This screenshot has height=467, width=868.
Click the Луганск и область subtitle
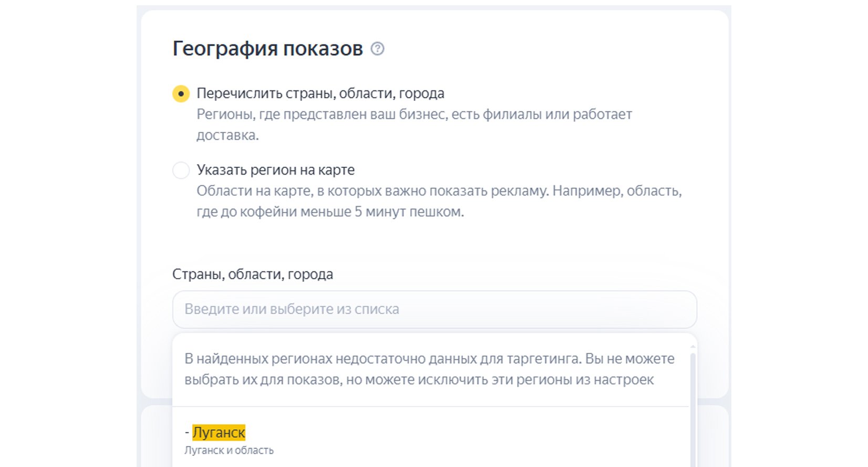point(229,451)
